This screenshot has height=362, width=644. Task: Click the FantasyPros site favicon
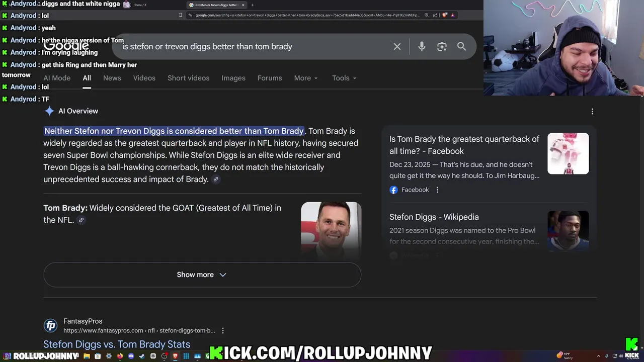coord(50,326)
